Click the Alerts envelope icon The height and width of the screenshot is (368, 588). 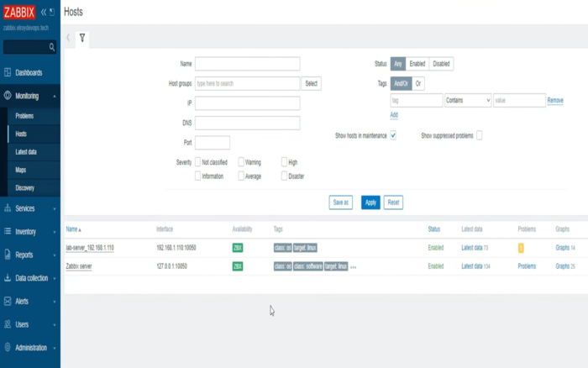click(x=8, y=301)
